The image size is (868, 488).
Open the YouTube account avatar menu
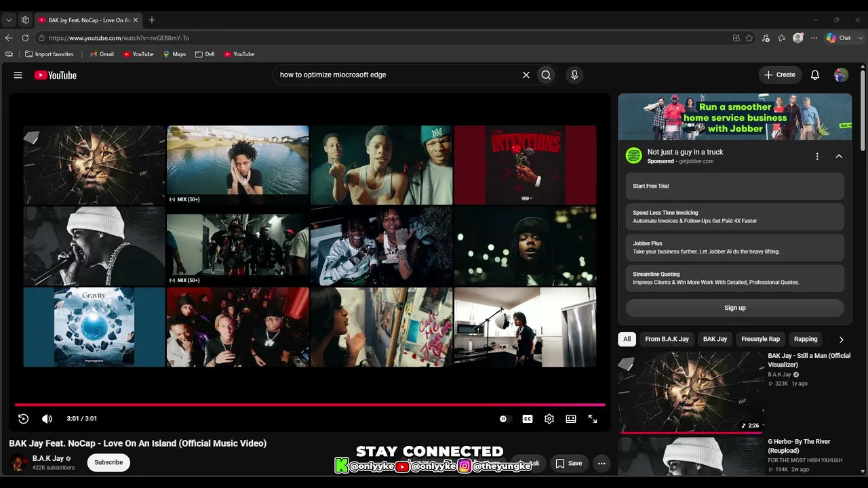click(x=841, y=75)
